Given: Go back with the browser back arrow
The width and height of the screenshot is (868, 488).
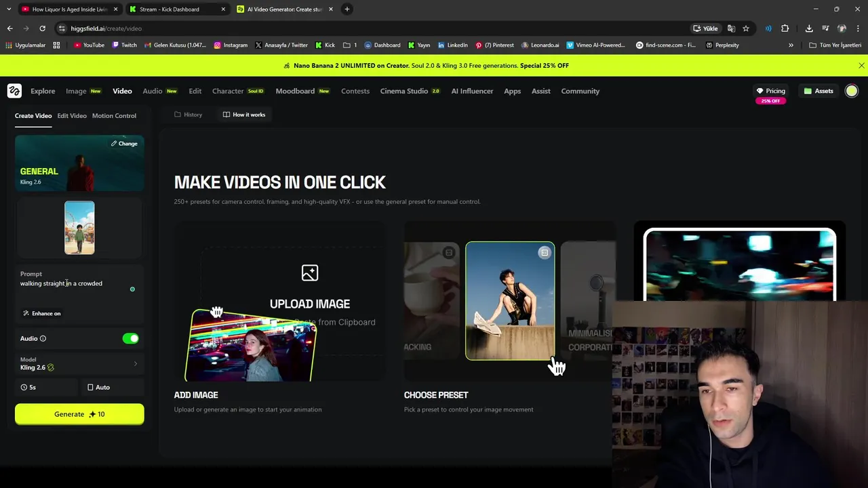Looking at the screenshot, I should 9,28.
